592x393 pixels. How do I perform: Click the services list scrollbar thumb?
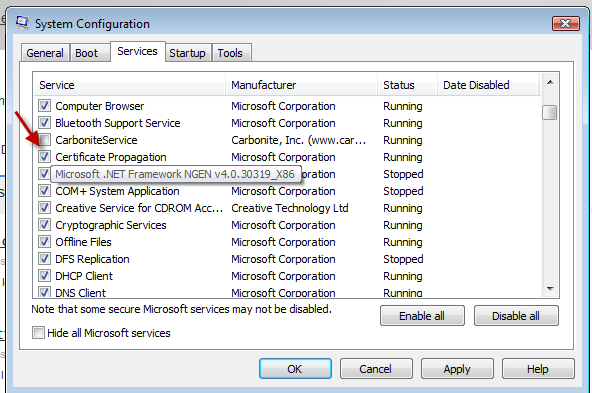click(x=549, y=112)
